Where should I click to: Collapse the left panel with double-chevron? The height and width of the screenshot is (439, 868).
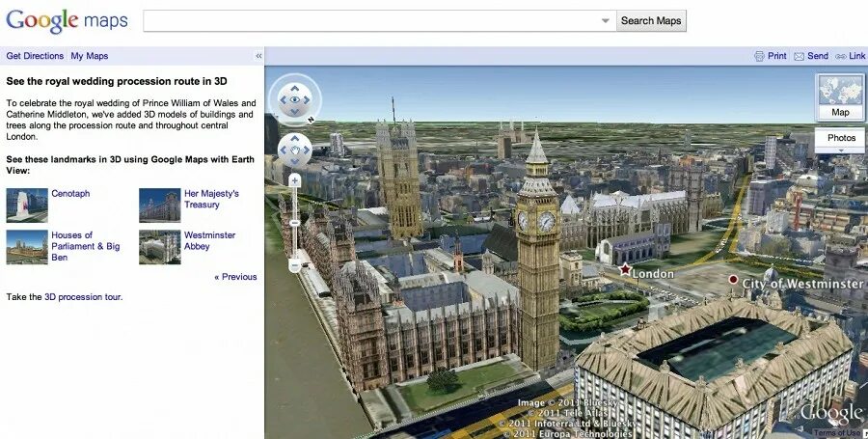(258, 56)
